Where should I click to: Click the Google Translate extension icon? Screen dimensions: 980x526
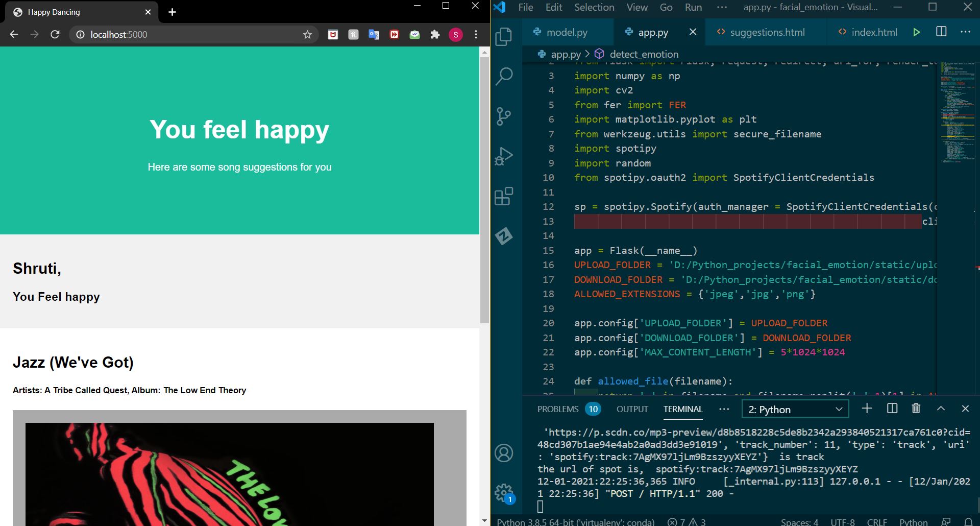[374, 34]
